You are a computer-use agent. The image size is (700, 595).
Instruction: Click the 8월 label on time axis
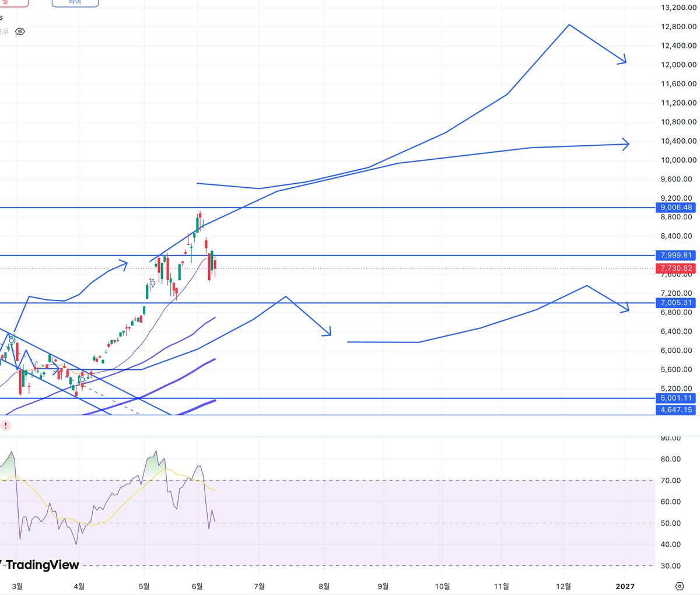pyautogui.click(x=324, y=586)
